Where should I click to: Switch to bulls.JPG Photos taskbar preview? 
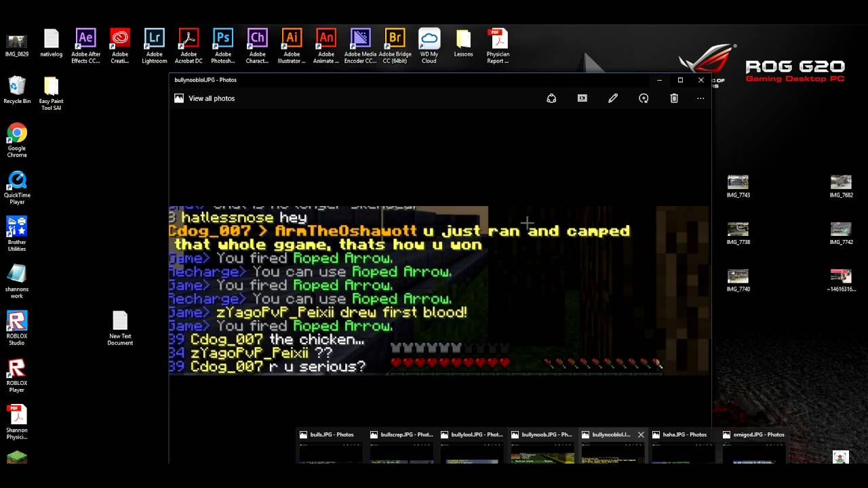coord(330,446)
